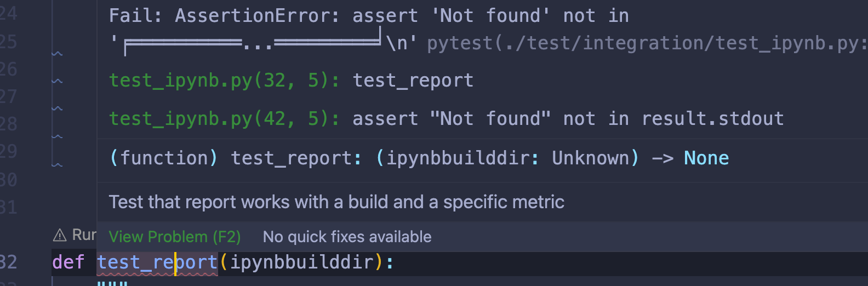
Task: Click the ipynbbuilddir parameter in the def line
Action: click(x=301, y=262)
